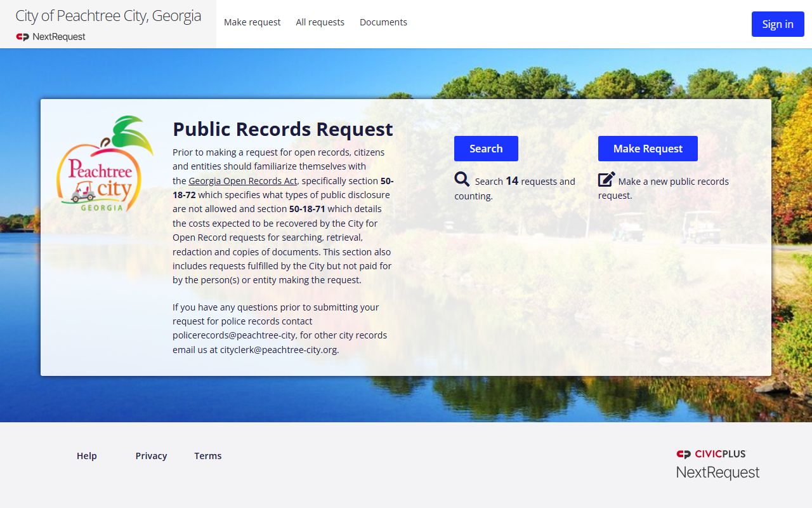Viewport: 812px width, 508px height.
Task: Click the Sign in button
Action: tap(778, 24)
